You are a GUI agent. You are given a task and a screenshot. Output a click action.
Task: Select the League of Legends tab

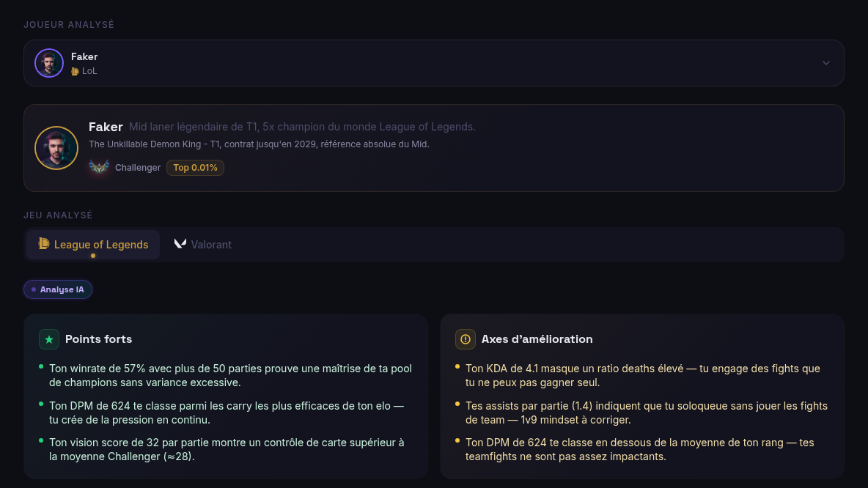93,245
